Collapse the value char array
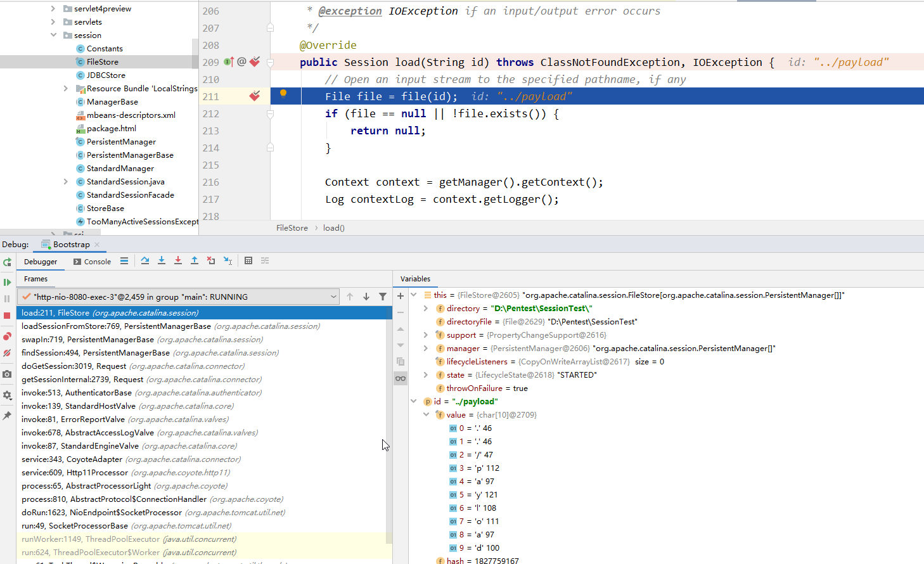Image resolution: width=924 pixels, height=564 pixels. click(x=426, y=414)
